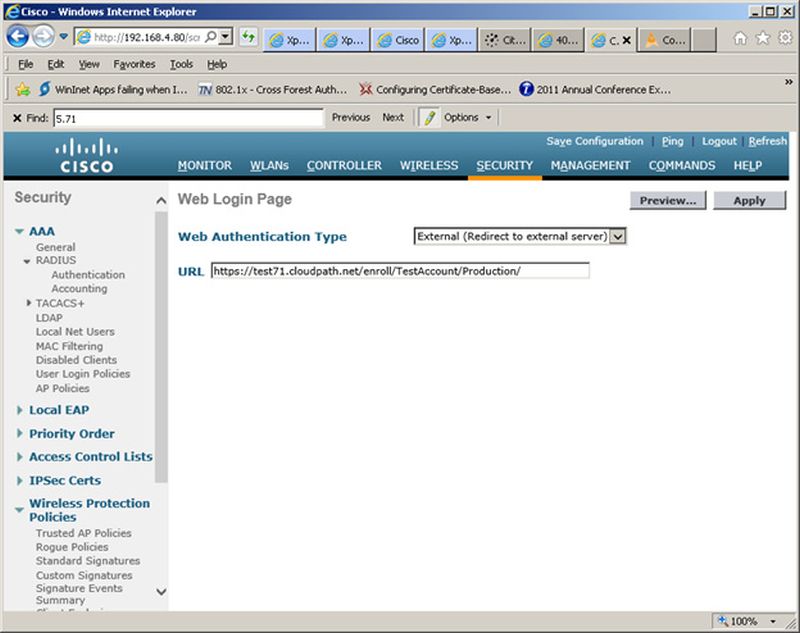Expand Access Control Lists section
Screen dimensions: 800x633
(19, 457)
